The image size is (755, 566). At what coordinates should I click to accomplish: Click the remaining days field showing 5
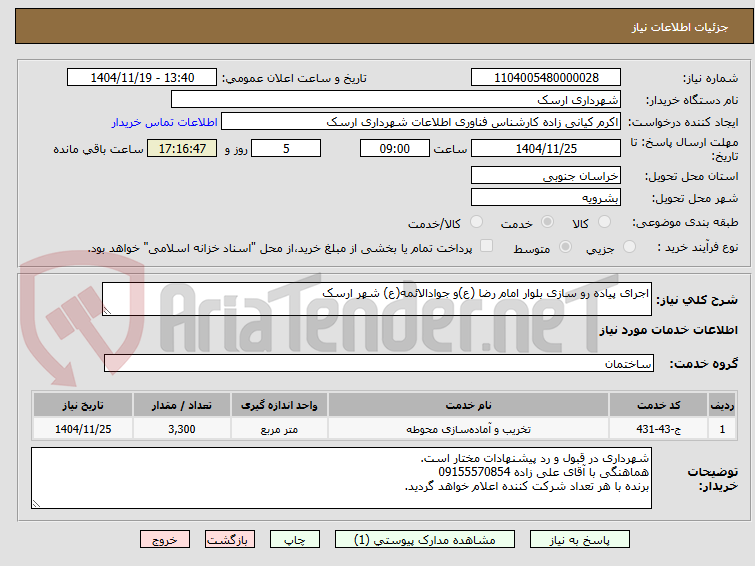[286, 148]
